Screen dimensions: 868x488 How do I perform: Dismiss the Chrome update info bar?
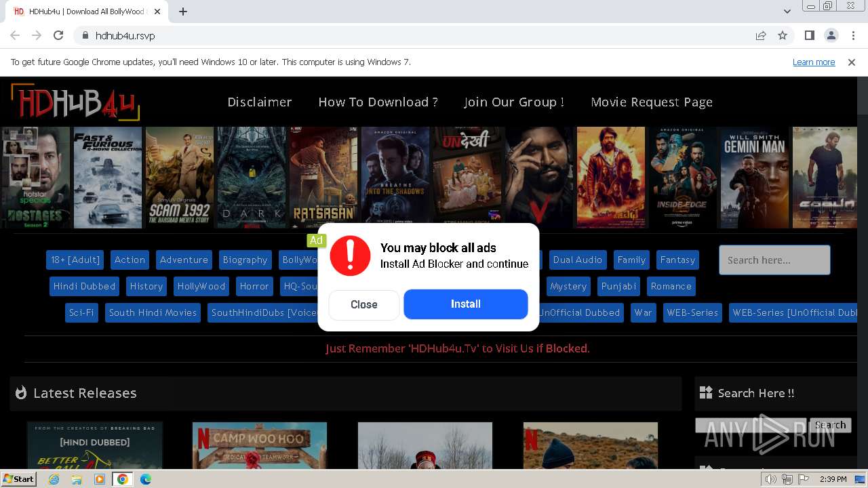852,62
